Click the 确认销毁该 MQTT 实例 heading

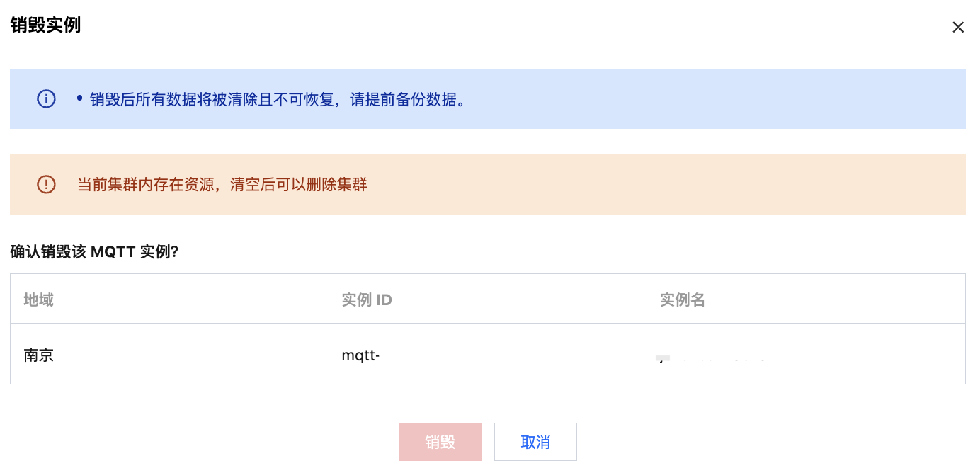click(94, 252)
